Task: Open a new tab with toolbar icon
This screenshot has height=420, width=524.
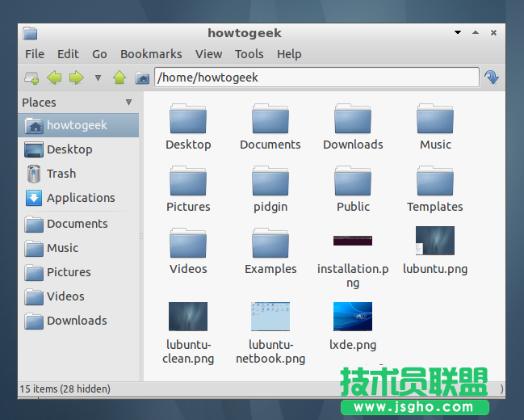Action: tap(31, 78)
